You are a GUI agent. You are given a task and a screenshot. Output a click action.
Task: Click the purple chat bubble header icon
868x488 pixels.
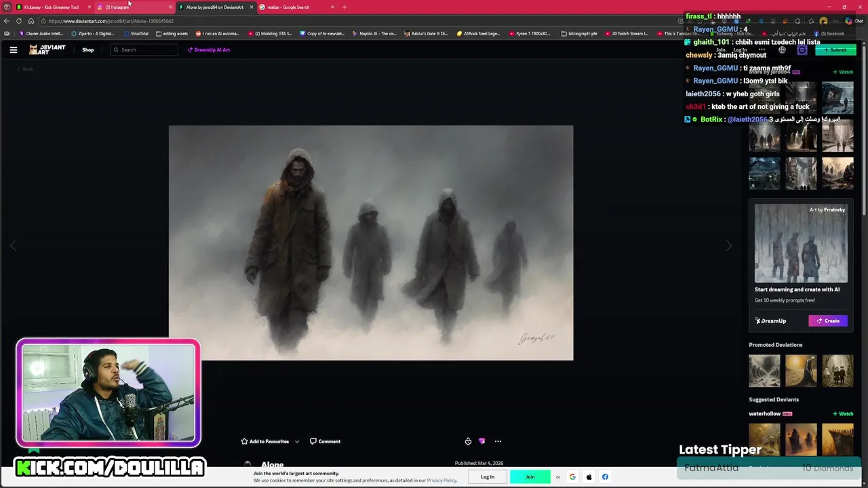[x=802, y=49]
